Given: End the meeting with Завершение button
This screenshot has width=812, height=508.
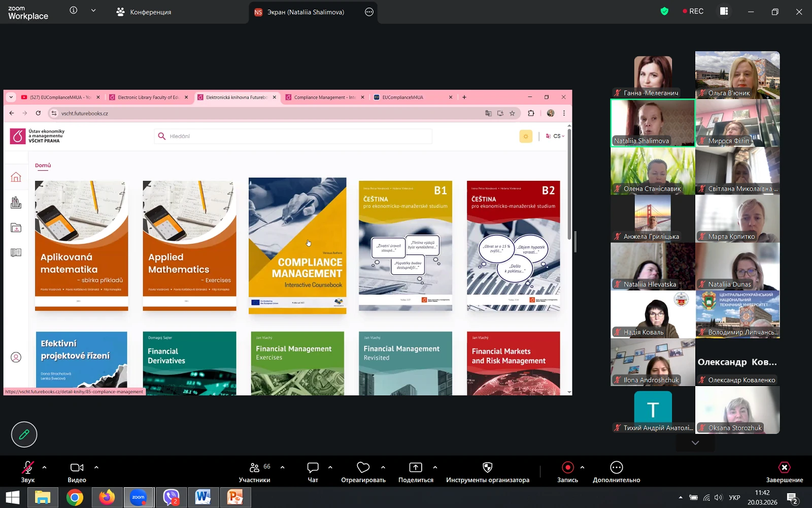Looking at the screenshot, I should tap(784, 471).
